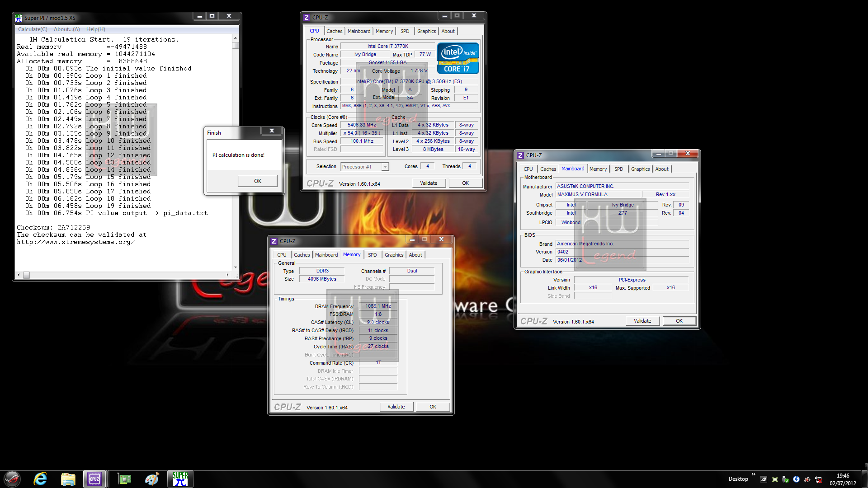This screenshot has height=488, width=868.
Task: Switch to Memory tab in top CPU-Z window
Action: pyautogui.click(x=384, y=31)
